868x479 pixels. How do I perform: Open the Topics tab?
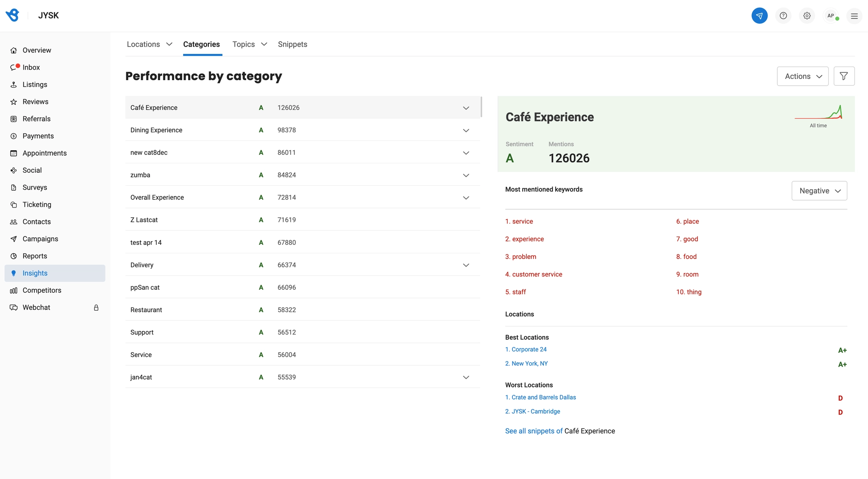pyautogui.click(x=244, y=45)
